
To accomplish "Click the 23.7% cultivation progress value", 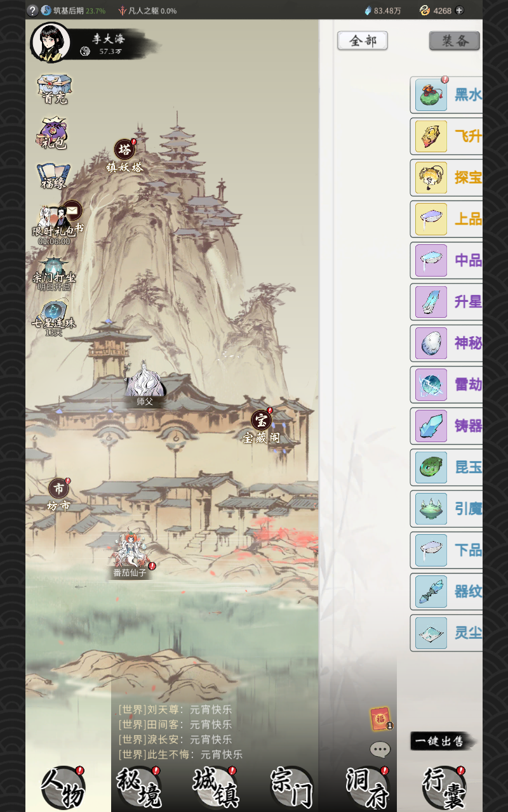I will point(95,11).
